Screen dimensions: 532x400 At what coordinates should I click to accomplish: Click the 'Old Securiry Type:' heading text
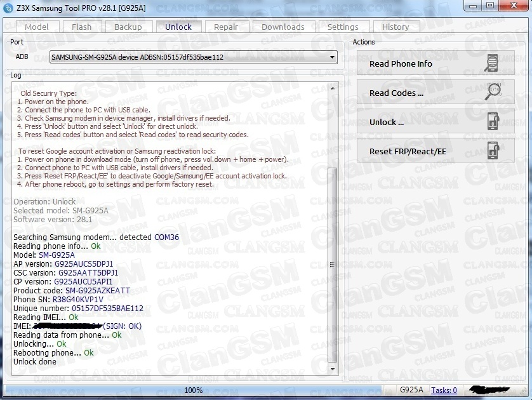tap(48, 93)
